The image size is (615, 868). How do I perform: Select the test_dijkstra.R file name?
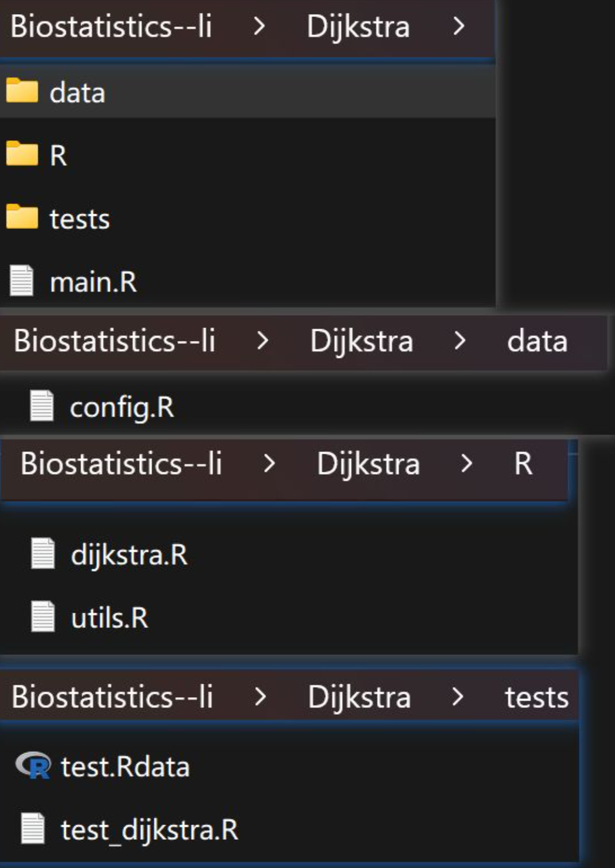pyautogui.click(x=150, y=830)
